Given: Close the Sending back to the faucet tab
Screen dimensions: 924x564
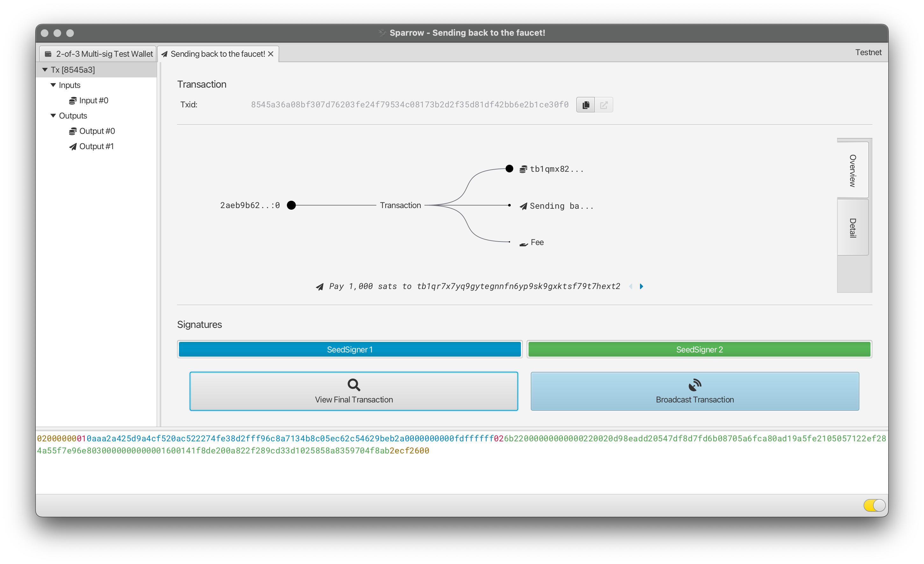Looking at the screenshot, I should (x=271, y=54).
